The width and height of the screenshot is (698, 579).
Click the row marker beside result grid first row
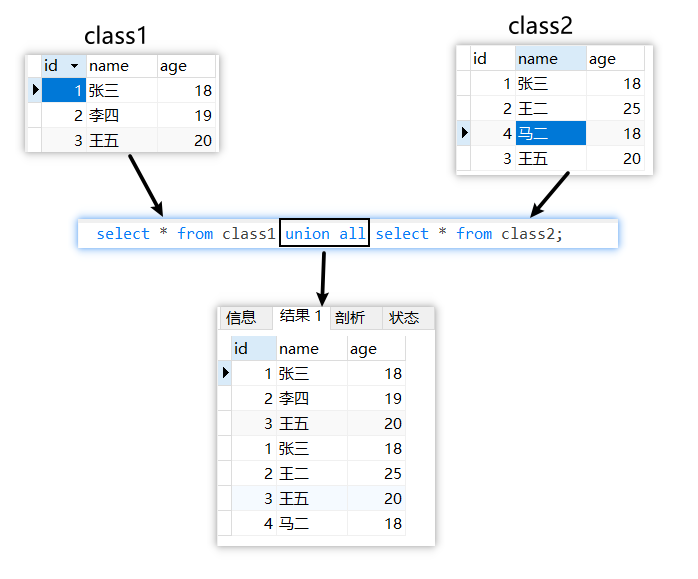click(225, 373)
